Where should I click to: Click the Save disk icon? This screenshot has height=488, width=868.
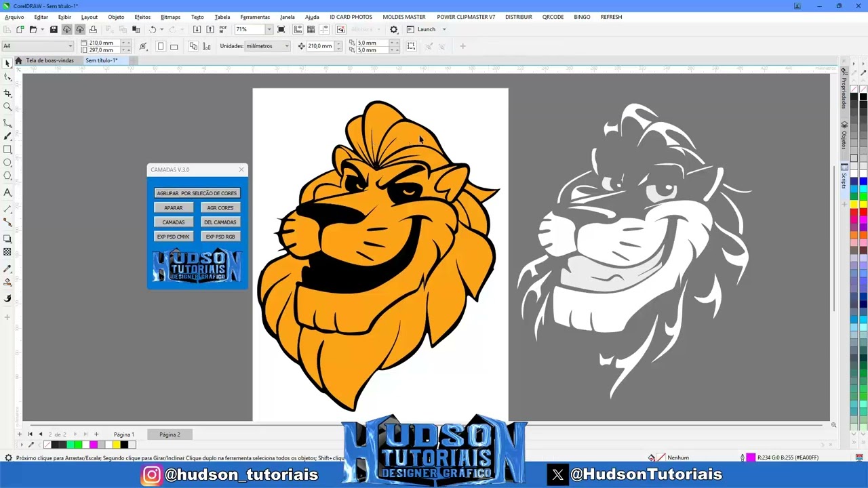point(54,29)
